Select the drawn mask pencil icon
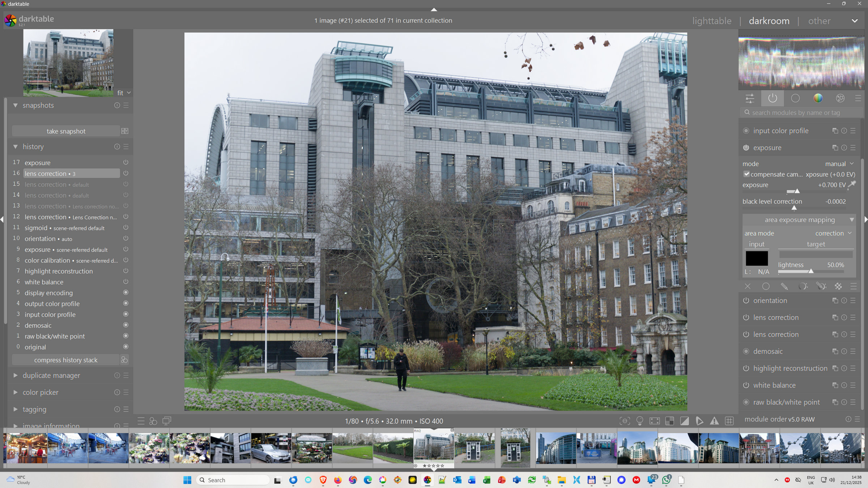 click(784, 286)
